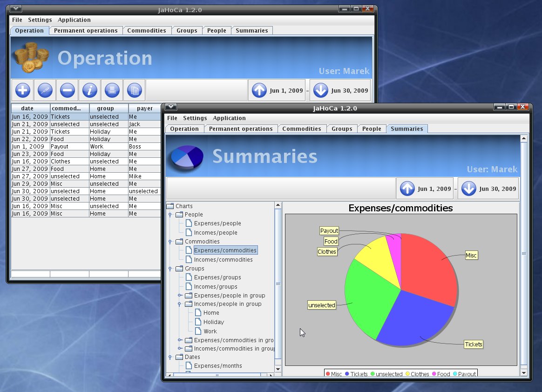Select the Expenses/groups chart item
Image resolution: width=542 pixels, height=392 pixels.
(217, 277)
